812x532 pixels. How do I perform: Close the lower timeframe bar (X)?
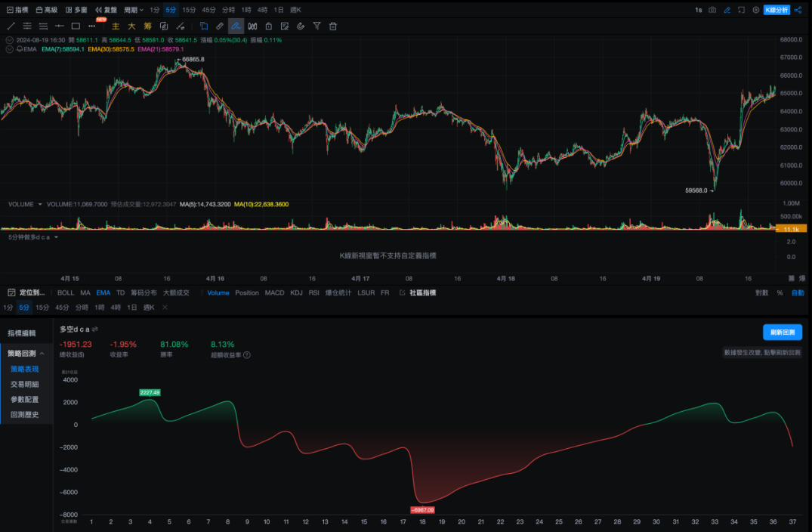[165, 307]
